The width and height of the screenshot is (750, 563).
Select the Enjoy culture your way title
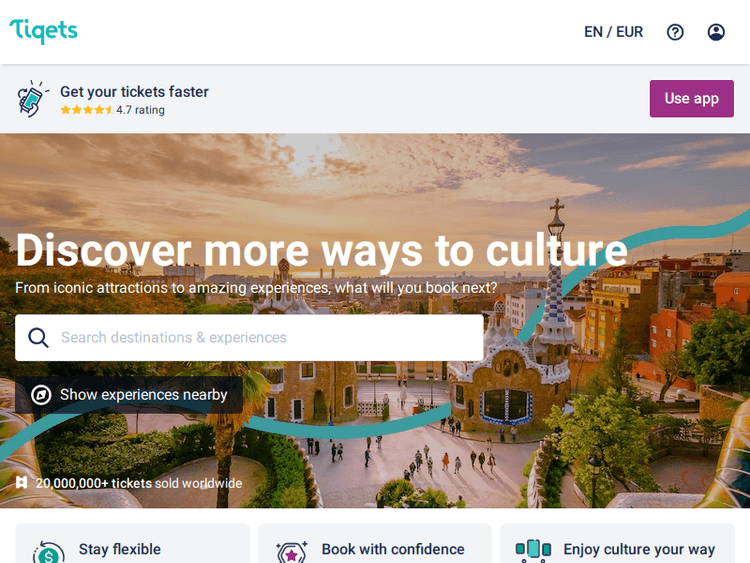pyautogui.click(x=639, y=550)
